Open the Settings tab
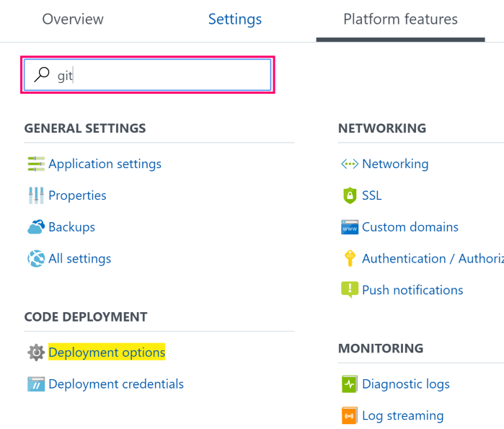The width and height of the screenshot is (504, 429). tap(234, 19)
